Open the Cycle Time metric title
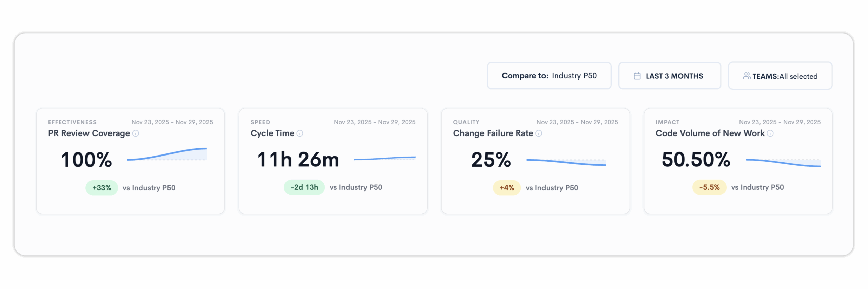 272,133
